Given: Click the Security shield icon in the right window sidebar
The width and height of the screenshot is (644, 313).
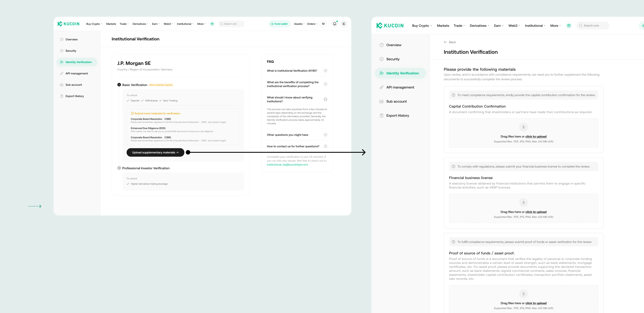Looking at the screenshot, I should click(x=381, y=59).
